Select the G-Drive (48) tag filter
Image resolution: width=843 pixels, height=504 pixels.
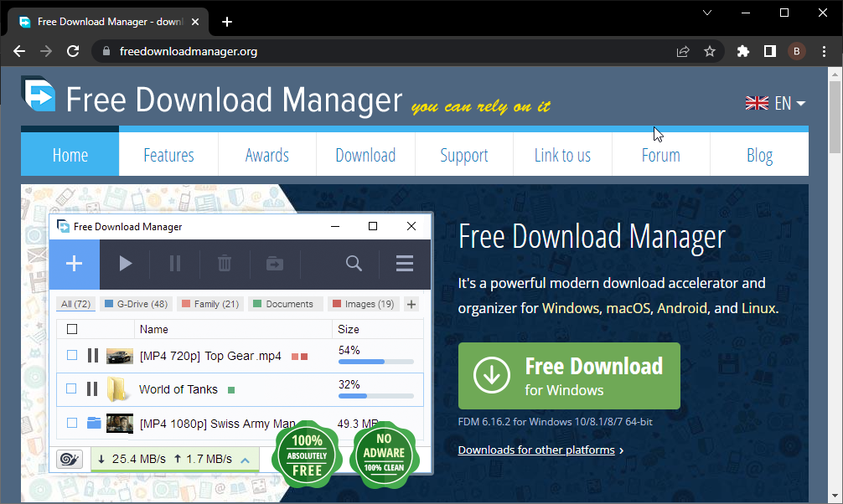tap(136, 304)
